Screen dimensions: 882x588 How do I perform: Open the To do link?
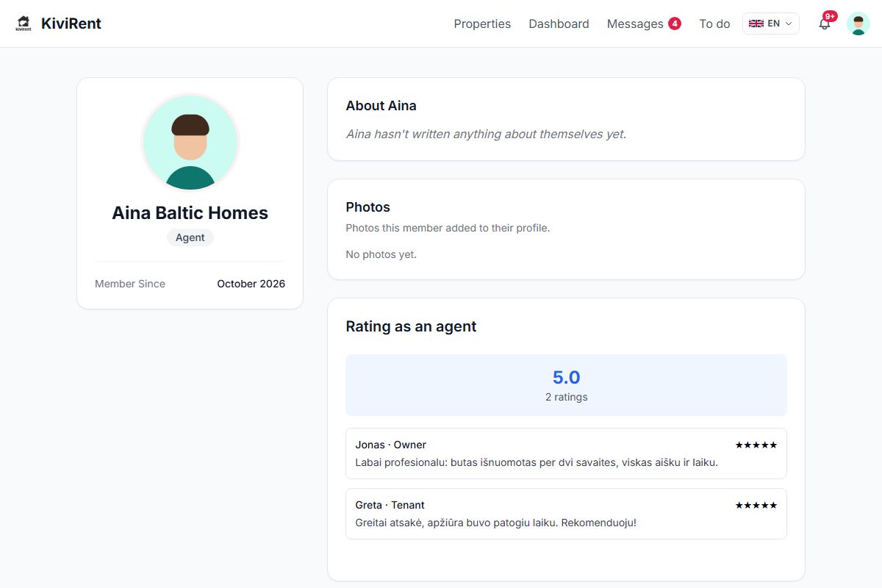(714, 24)
